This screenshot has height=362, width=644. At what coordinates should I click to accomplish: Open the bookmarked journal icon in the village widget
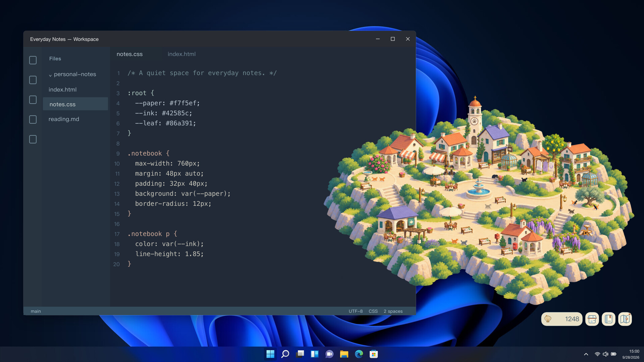point(608,319)
